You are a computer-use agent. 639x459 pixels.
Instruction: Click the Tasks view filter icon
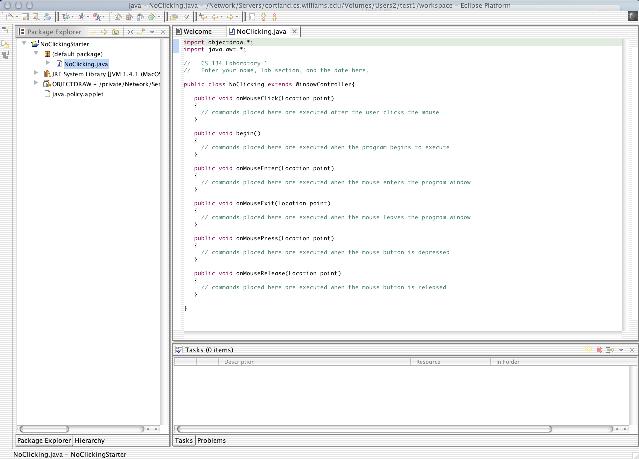pyautogui.click(x=607, y=350)
